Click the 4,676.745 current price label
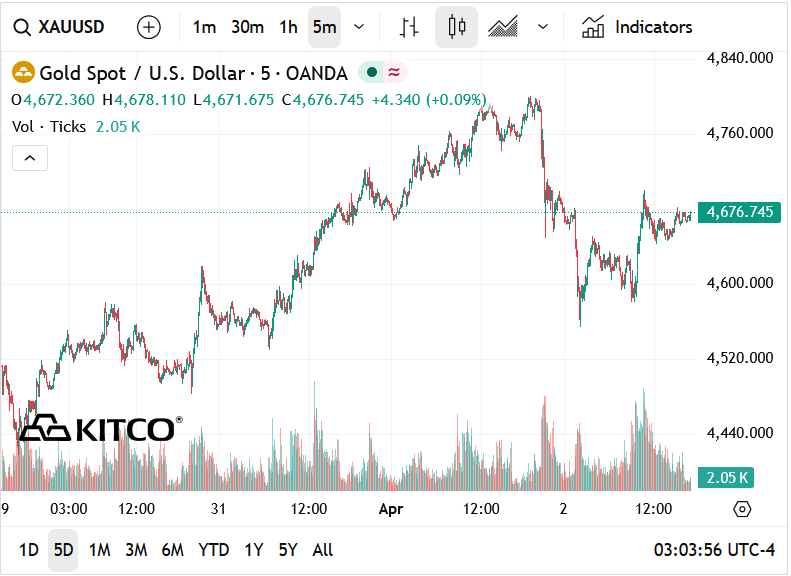The image size is (791, 576). click(740, 212)
